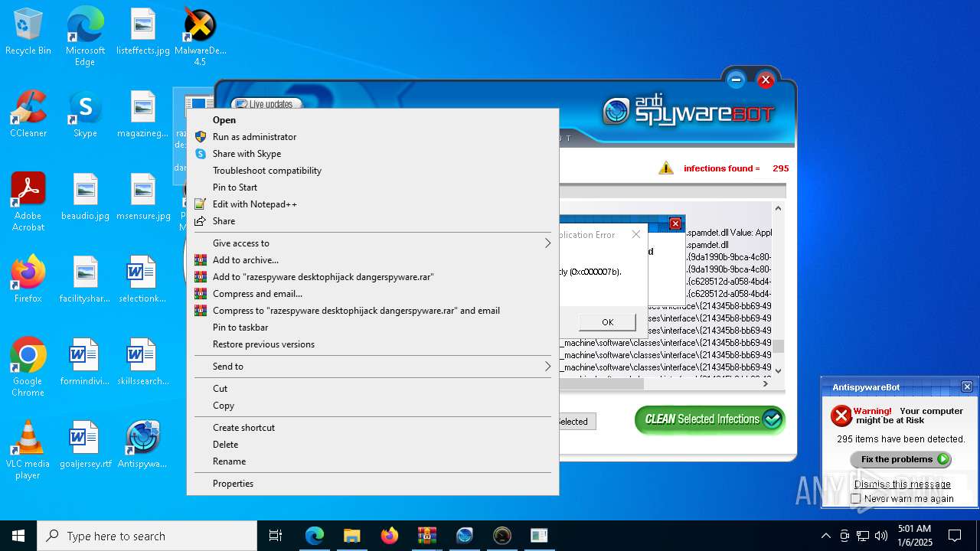Select Restore previous versions

(x=372, y=344)
